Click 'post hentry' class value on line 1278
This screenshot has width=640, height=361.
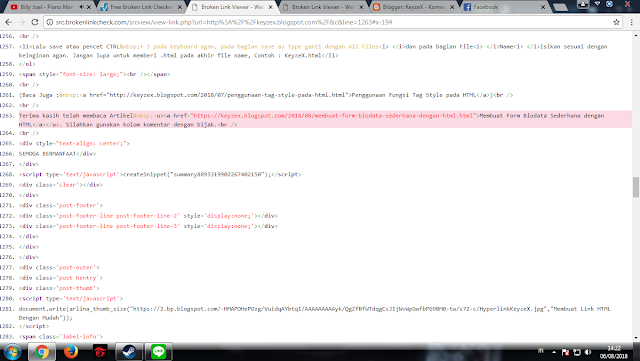click(78, 278)
